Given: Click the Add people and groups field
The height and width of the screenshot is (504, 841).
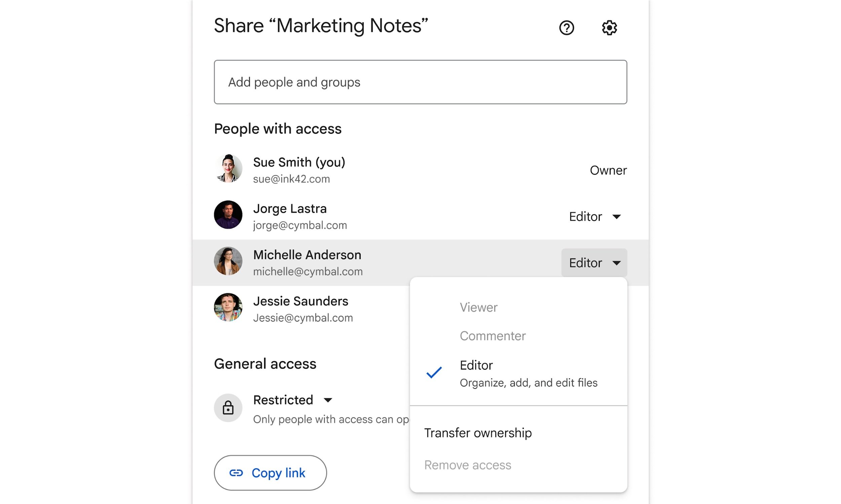Looking at the screenshot, I should 420,82.
